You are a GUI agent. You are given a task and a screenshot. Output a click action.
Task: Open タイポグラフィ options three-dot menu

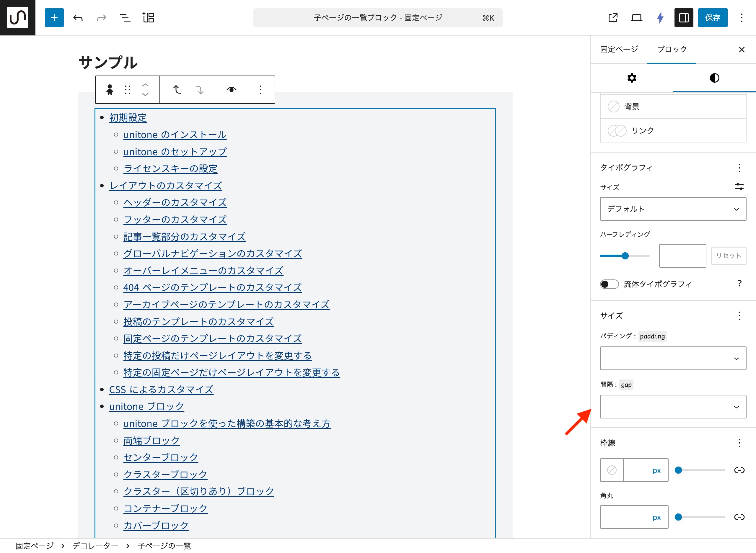tap(739, 168)
